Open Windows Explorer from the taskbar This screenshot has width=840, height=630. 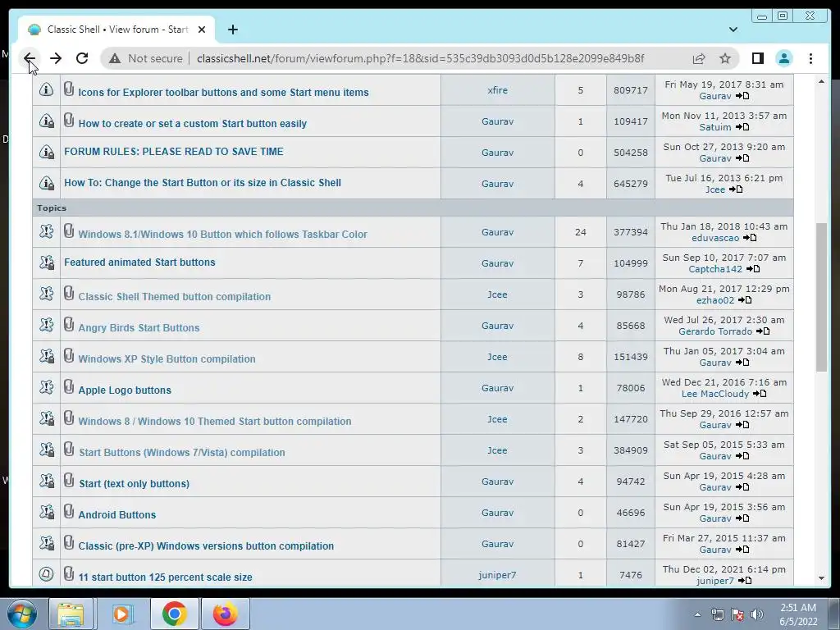71,614
